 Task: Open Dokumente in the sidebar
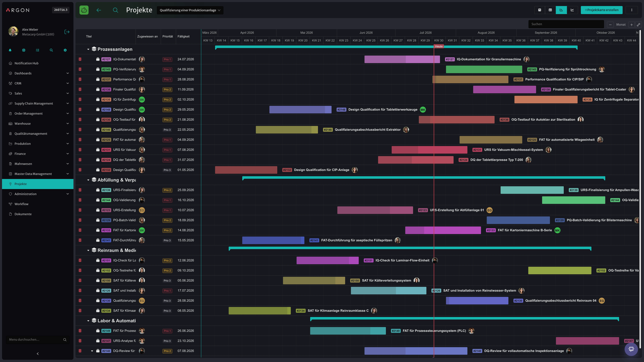(38, 214)
